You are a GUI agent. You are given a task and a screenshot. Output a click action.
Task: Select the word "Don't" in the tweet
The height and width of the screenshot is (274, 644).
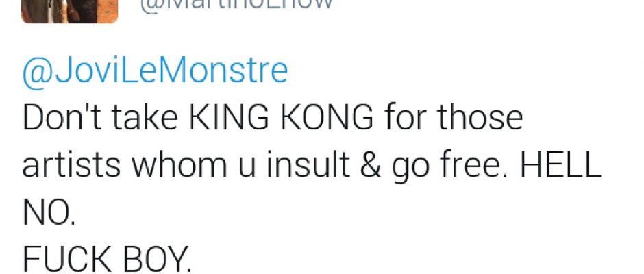62,118
